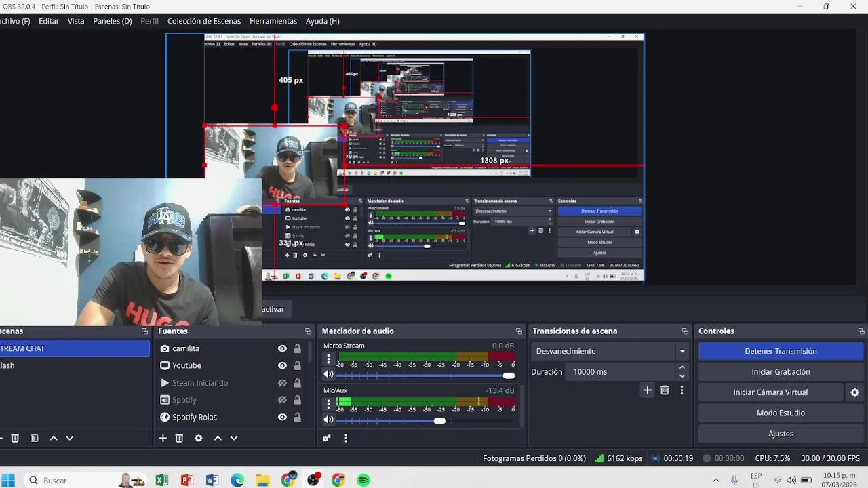Unlock the Steam Iniciando source
This screenshot has height=488, width=868.
[x=297, y=383]
